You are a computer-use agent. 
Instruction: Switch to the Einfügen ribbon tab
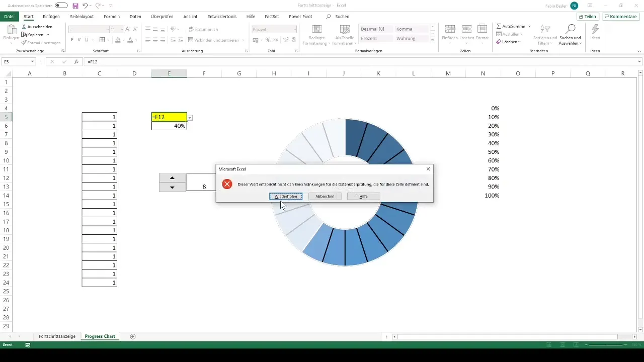[51, 17]
